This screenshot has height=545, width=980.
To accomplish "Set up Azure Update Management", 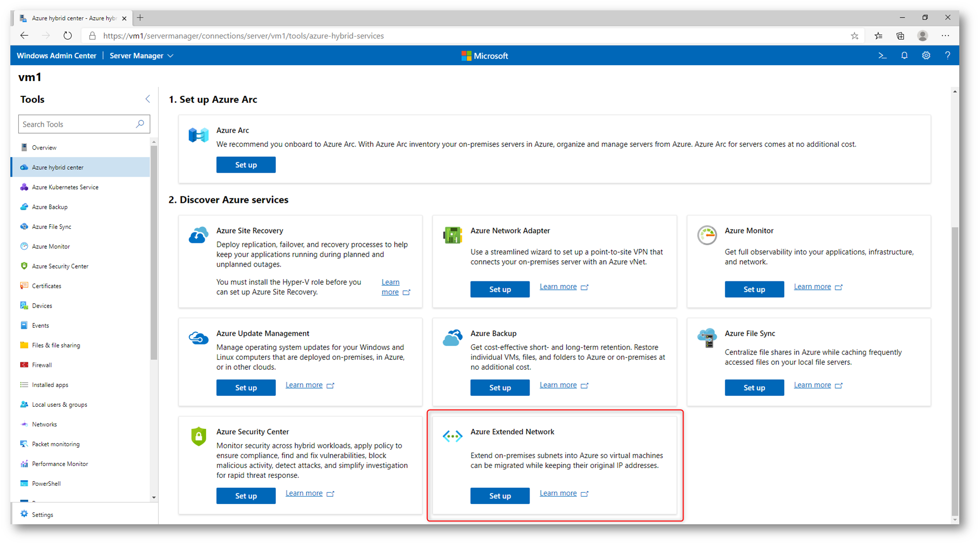I will click(x=245, y=388).
